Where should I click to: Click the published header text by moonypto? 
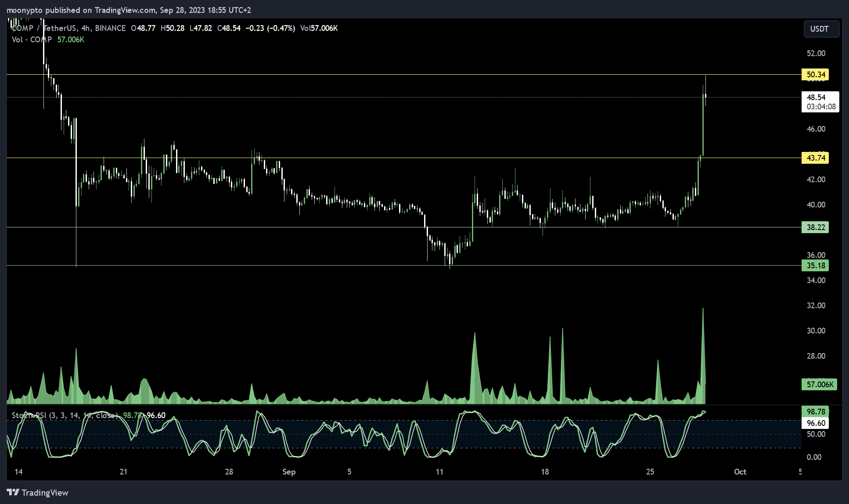(x=128, y=10)
